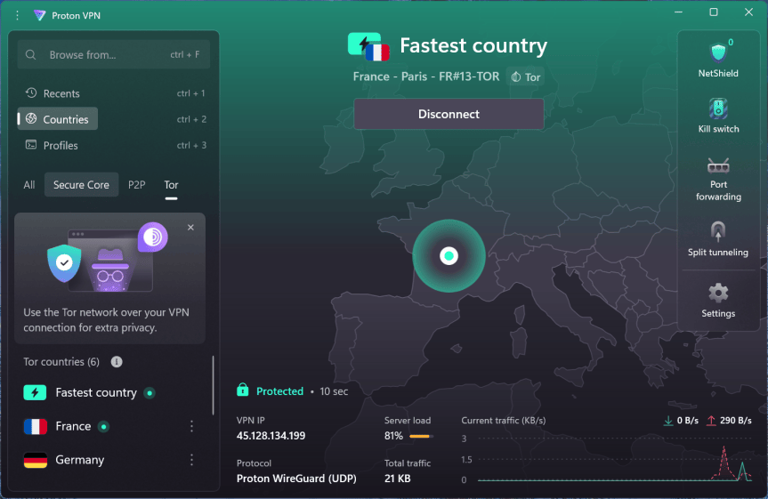Image resolution: width=768 pixels, height=499 pixels.
Task: Click the current traffic graph
Action: [615, 460]
